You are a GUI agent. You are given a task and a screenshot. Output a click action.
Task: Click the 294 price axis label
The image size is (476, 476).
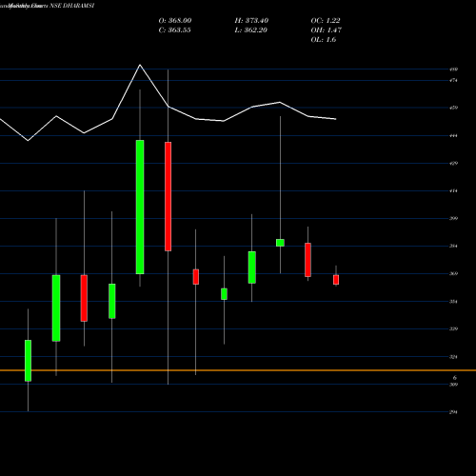[453, 412]
